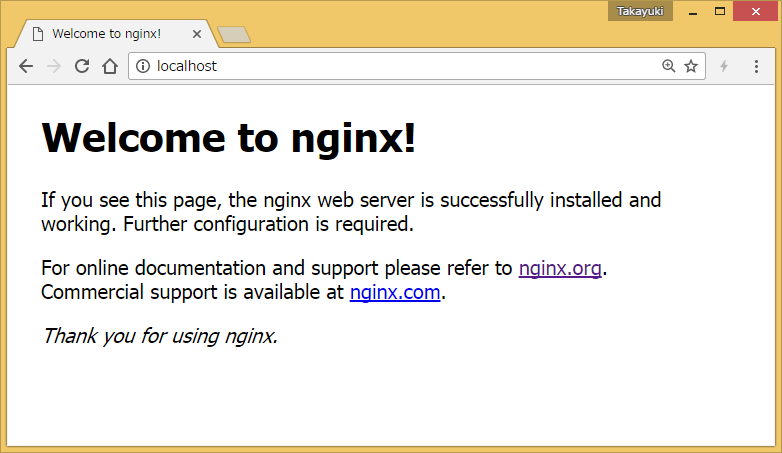
Task: Click the lightning bolt extension icon
Action: [x=724, y=66]
